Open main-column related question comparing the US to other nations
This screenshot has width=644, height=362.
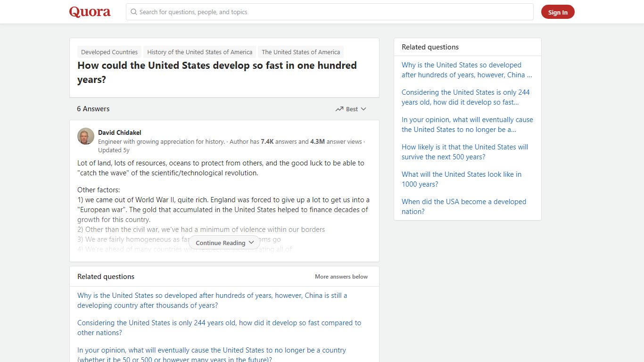pos(219,328)
